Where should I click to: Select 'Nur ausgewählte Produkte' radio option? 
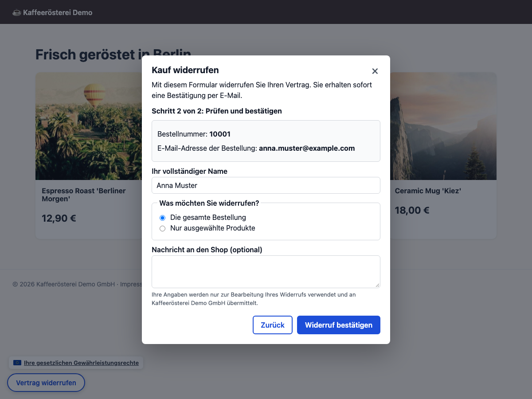click(x=162, y=228)
